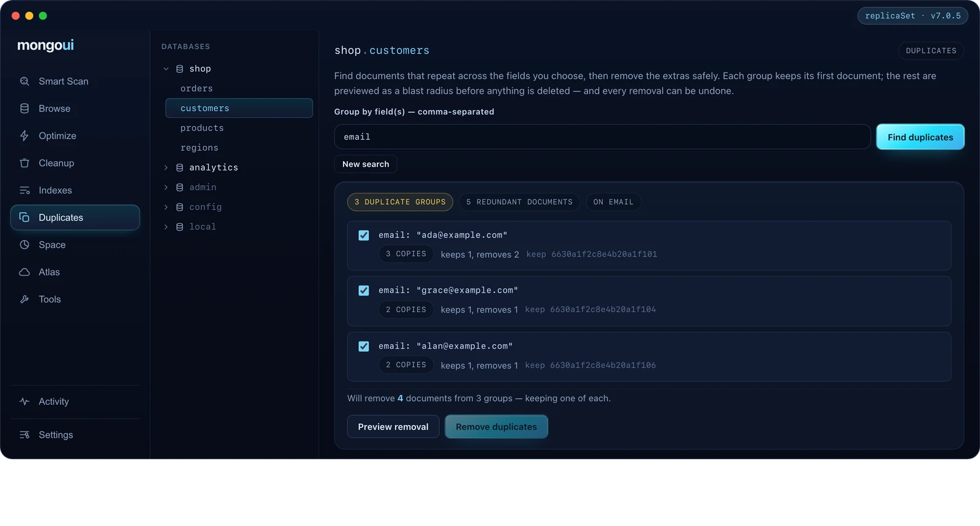The height and width of the screenshot is (526, 980).
Task: Select the orders collection
Action: click(x=239, y=88)
